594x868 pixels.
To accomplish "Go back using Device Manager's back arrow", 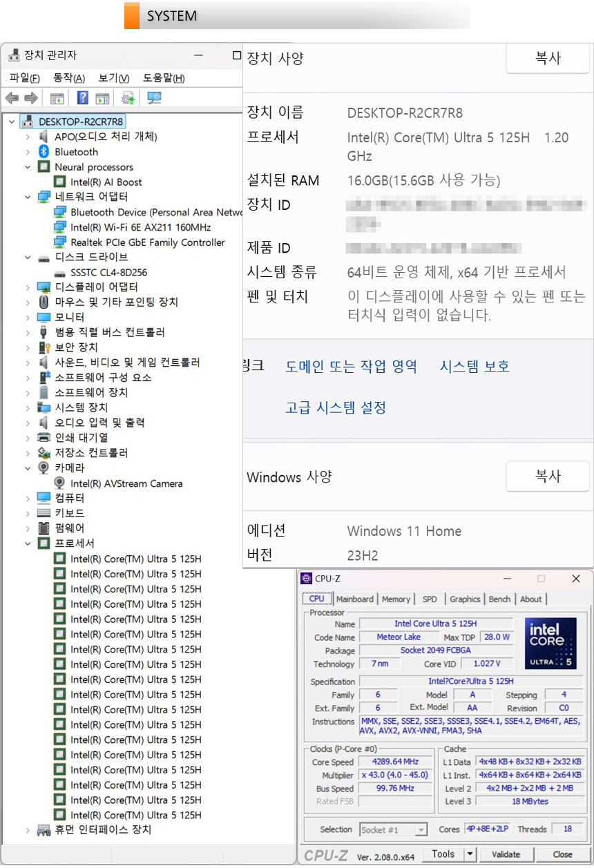I will [12, 98].
